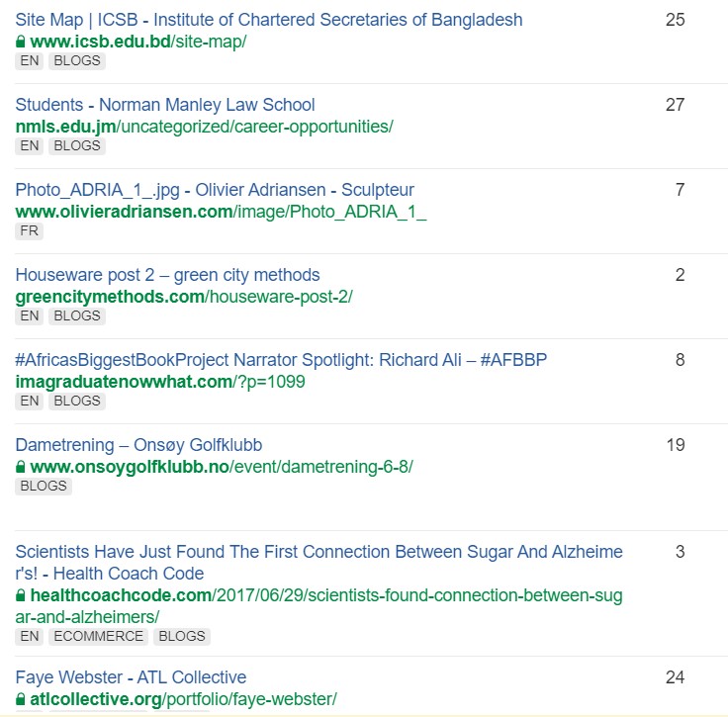The image size is (728, 717).
Task: Open the AfricasBiggestBookProject Narrator Spotlight link
Action: 281,360
